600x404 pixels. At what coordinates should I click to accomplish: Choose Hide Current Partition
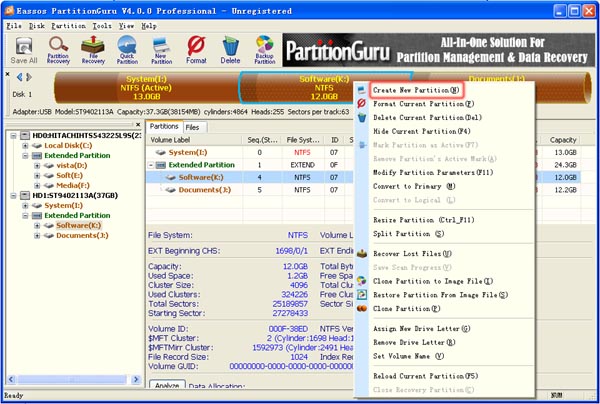coord(422,131)
